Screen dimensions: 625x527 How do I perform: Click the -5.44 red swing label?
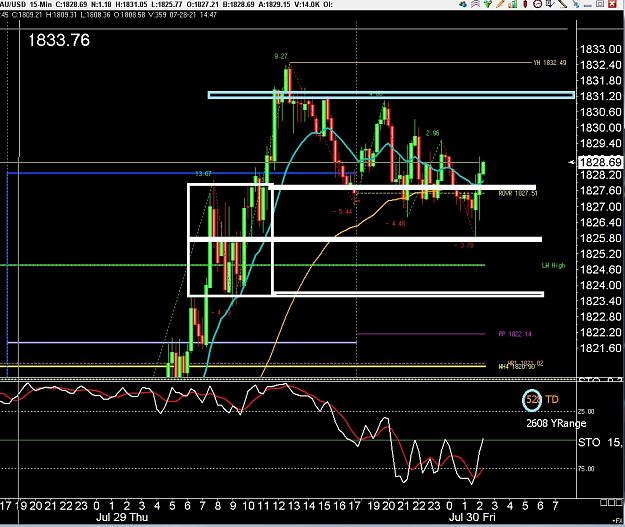342,212
